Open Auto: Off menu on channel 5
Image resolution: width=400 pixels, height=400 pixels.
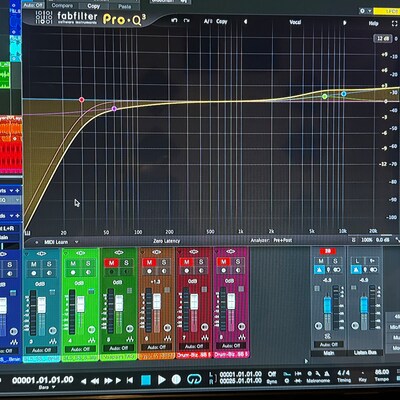point(118,348)
